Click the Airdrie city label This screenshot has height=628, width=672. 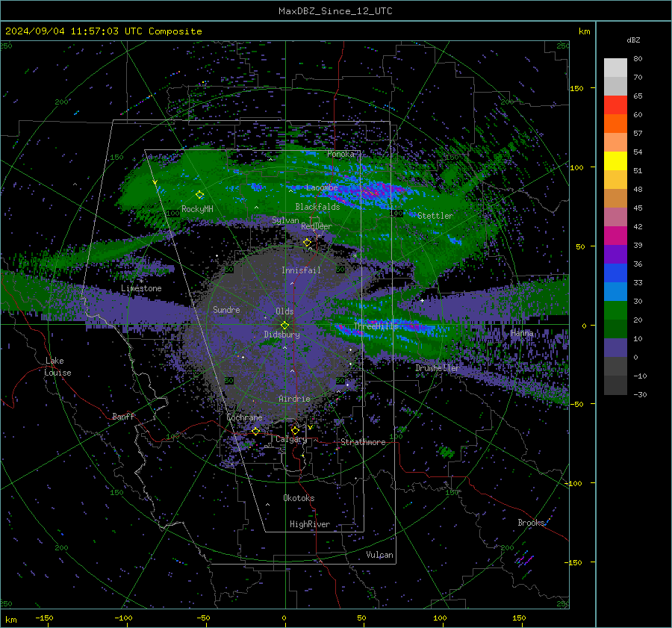tap(294, 399)
